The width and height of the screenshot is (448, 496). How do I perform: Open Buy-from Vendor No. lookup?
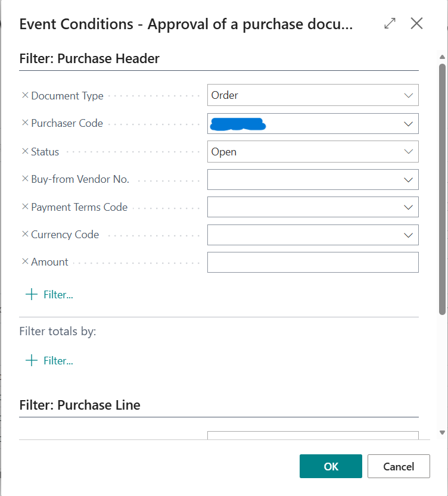(x=408, y=179)
